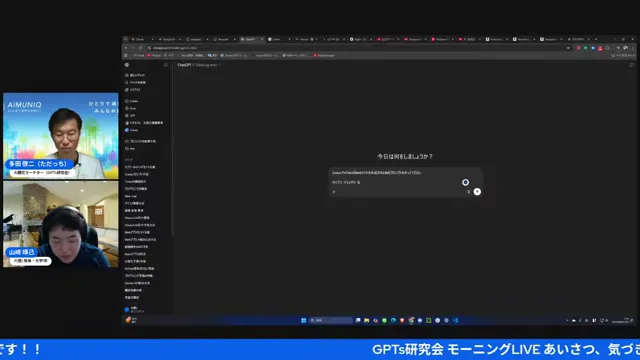The width and height of the screenshot is (640, 360).
Task: Click the plus attach icon in the composer
Action: pyautogui.click(x=334, y=192)
